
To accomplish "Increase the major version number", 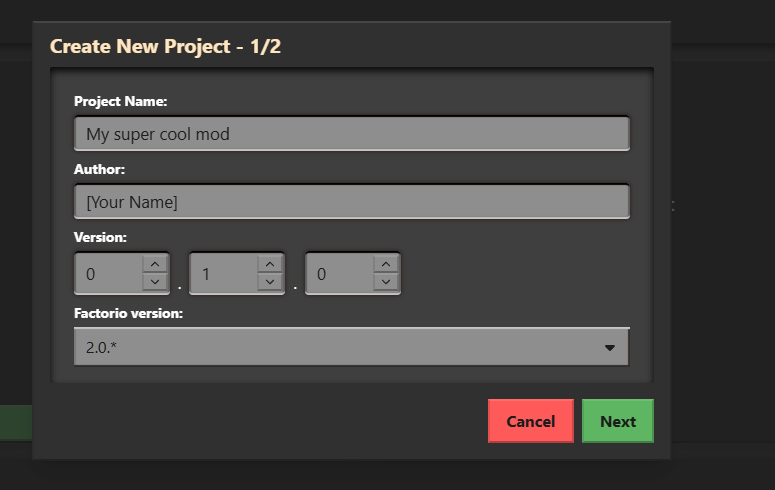I will pyautogui.click(x=154, y=264).
